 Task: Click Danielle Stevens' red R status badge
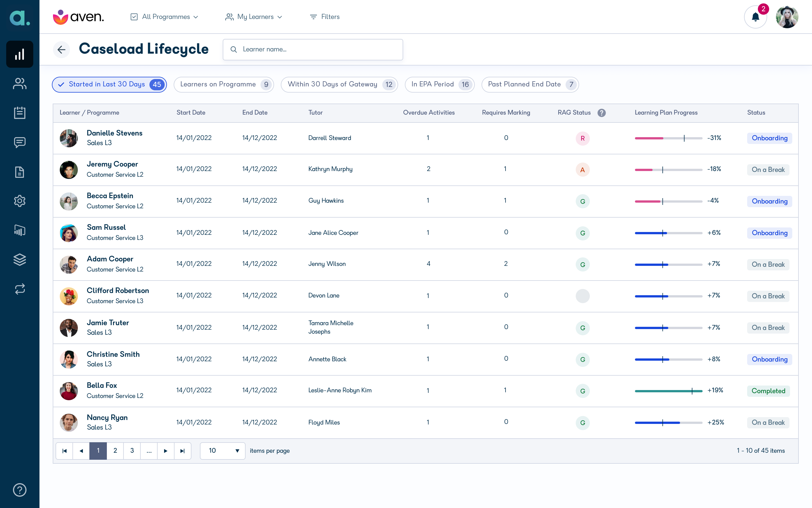click(x=582, y=138)
